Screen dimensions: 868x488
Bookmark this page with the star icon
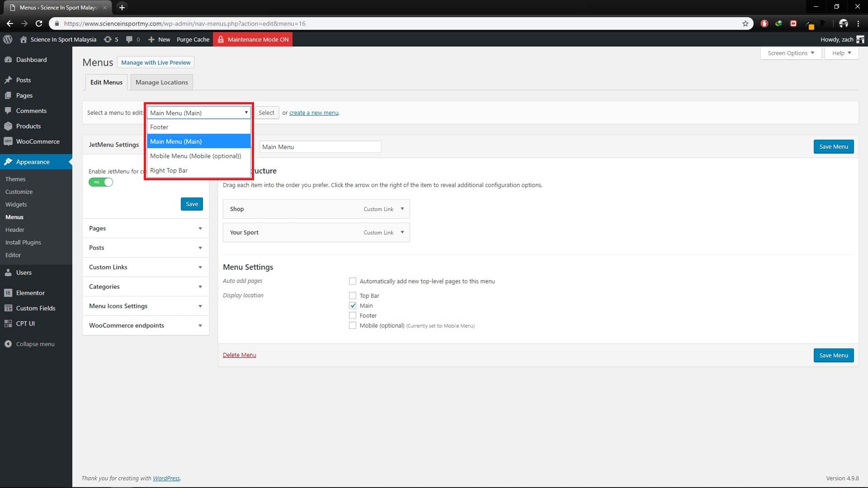(745, 23)
